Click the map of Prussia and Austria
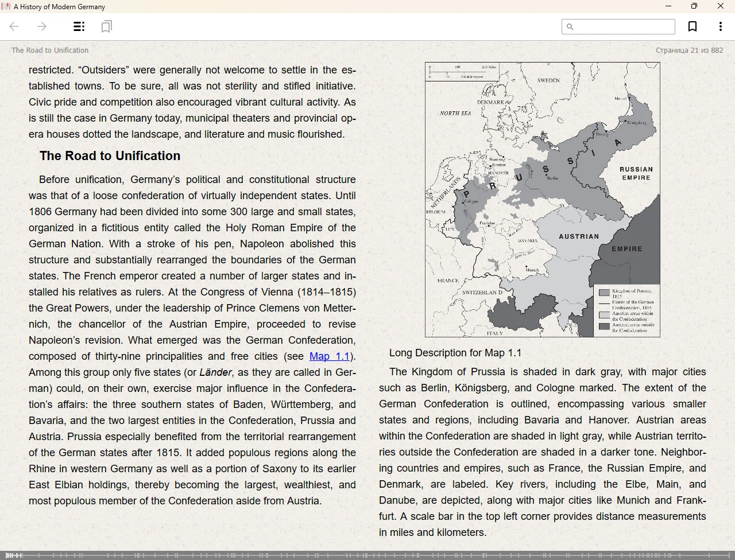Viewport: 735px width, 560px height. click(542, 199)
